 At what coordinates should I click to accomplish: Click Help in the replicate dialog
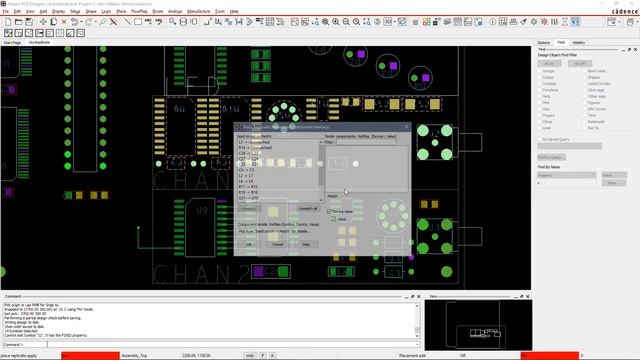(306, 244)
